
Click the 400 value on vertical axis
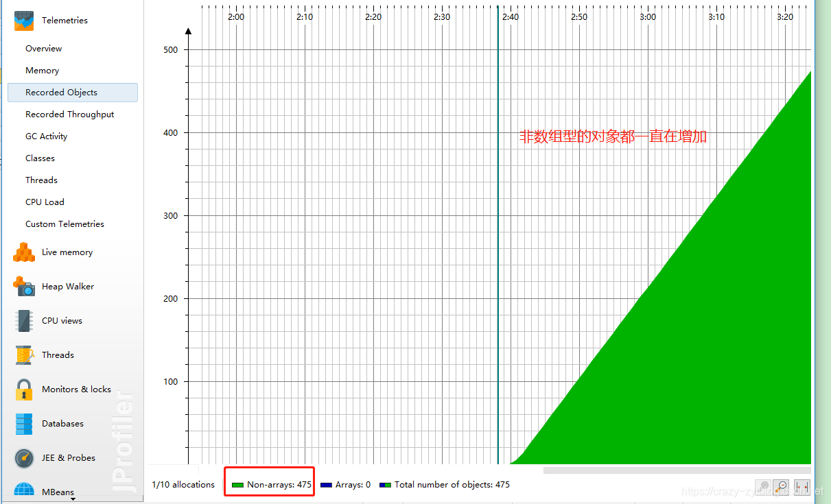tap(170, 133)
